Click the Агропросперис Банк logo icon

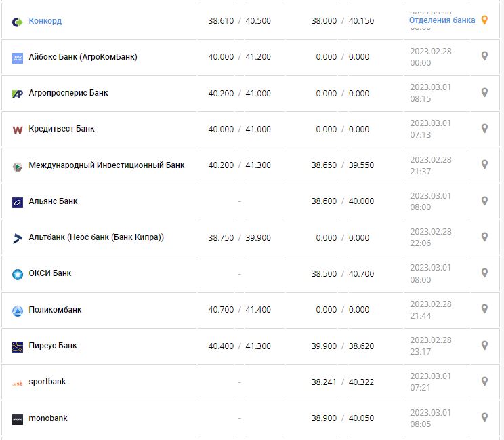[18, 94]
